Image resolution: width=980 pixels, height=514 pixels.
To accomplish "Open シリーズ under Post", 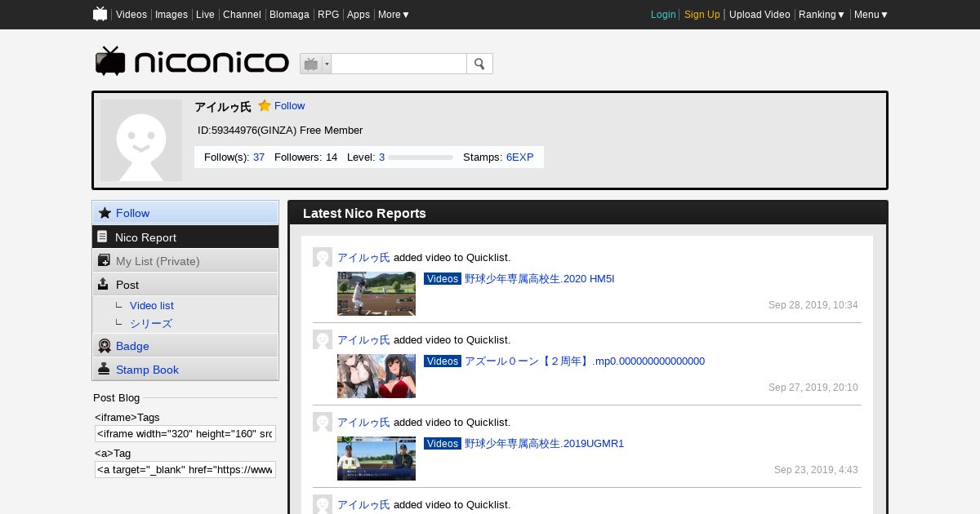I will [151, 323].
